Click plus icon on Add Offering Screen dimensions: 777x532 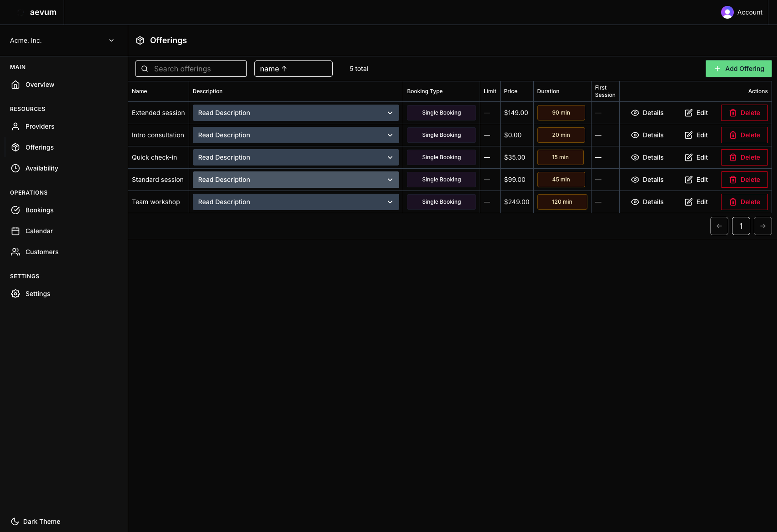(x=717, y=69)
